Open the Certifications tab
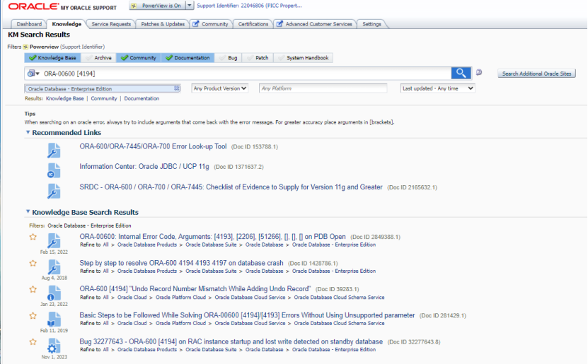The image size is (588, 364). [x=253, y=24]
